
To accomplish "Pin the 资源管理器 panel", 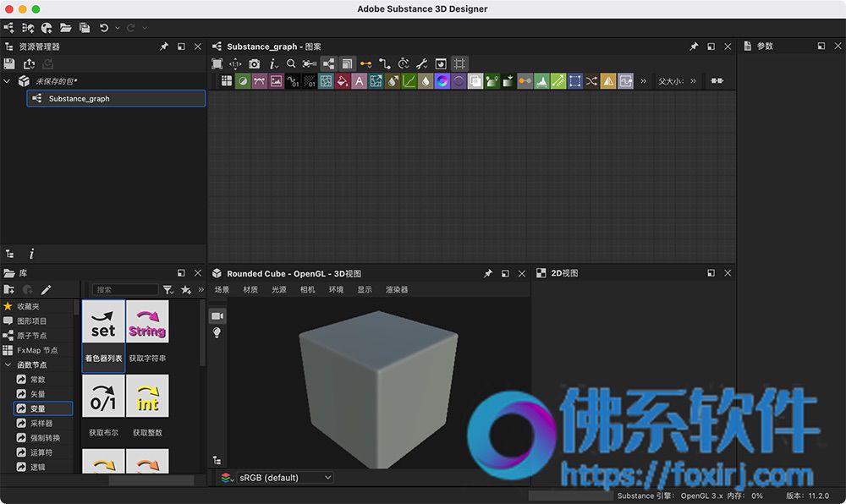I will (164, 47).
